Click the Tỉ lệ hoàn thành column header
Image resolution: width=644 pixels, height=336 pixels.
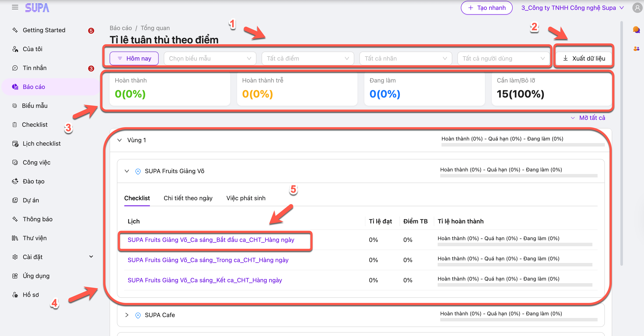460,221
